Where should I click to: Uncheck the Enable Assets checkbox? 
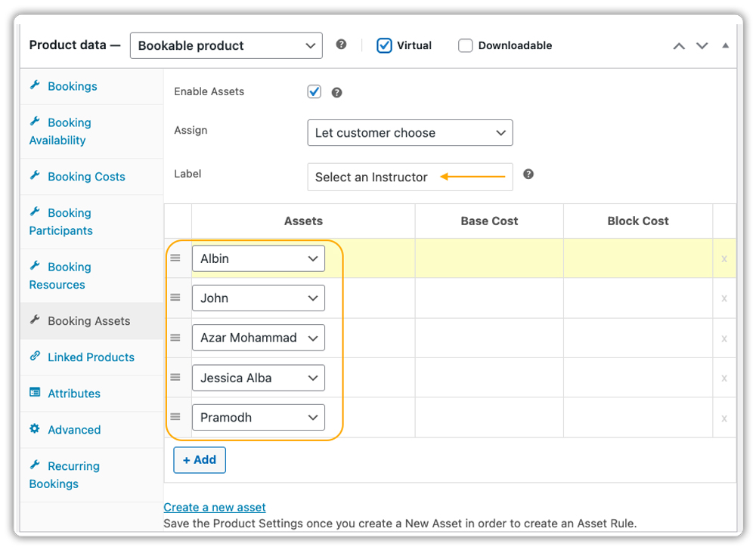click(314, 91)
